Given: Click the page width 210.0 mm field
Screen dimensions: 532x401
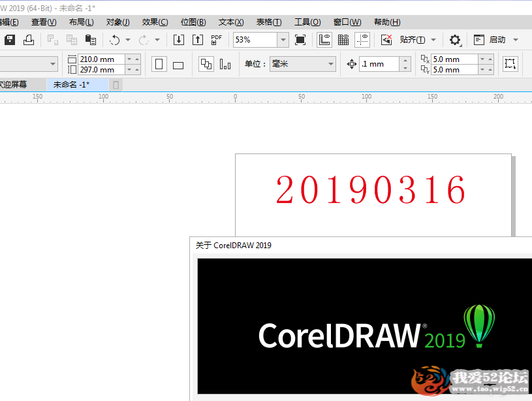Looking at the screenshot, I should [102, 59].
